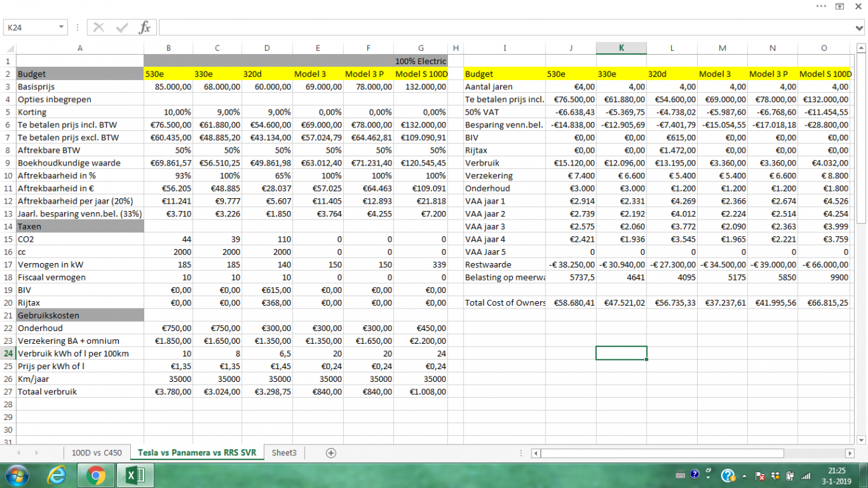Viewport: 868px width, 488px height.
Task: Click the horizontal scrollbar thumb
Action: pos(662,453)
